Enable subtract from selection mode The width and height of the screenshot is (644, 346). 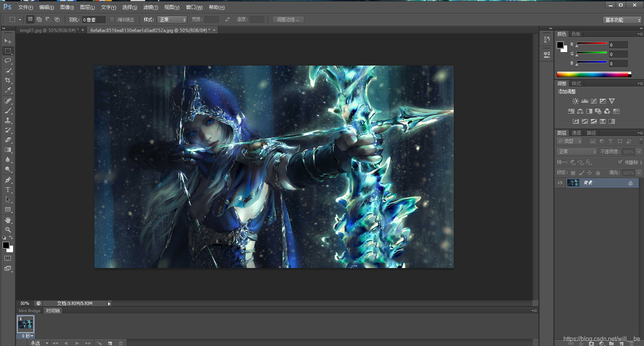coord(48,19)
